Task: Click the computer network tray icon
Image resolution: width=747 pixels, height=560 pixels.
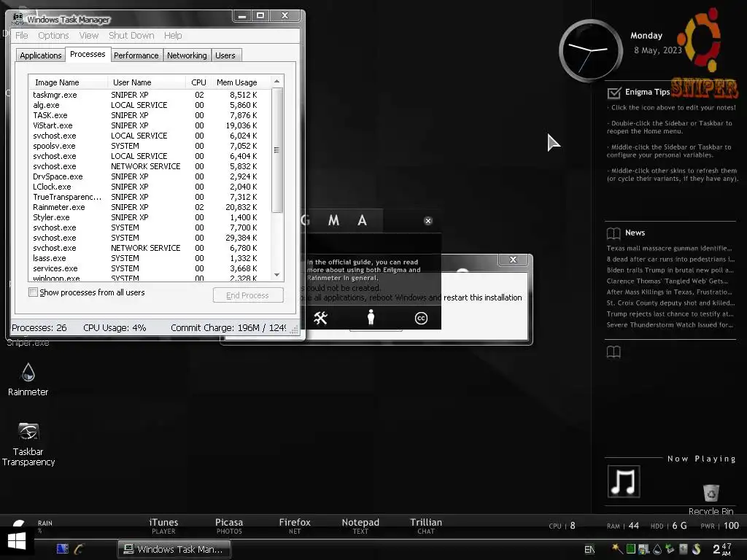Action: coord(644,549)
